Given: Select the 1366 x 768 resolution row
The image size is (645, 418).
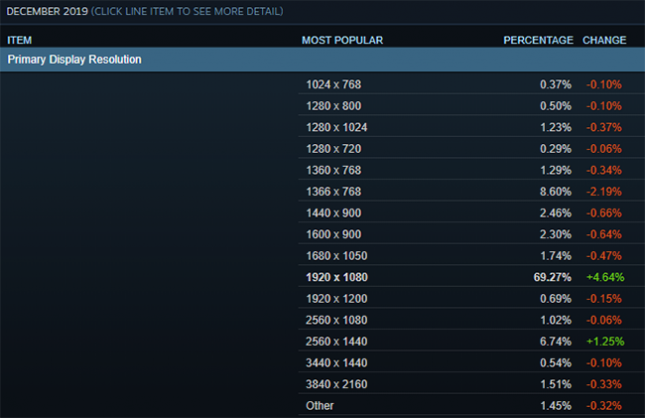Looking at the screenshot, I should point(471,191).
